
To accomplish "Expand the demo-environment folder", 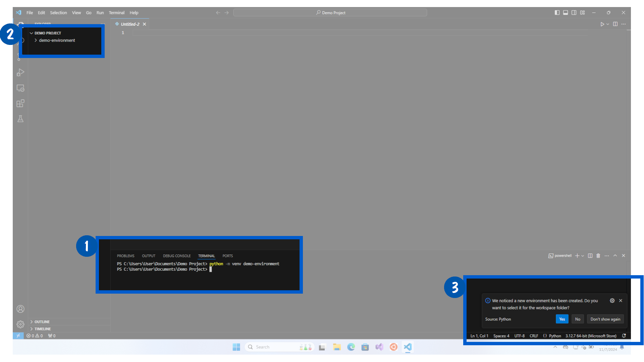I will [36, 40].
